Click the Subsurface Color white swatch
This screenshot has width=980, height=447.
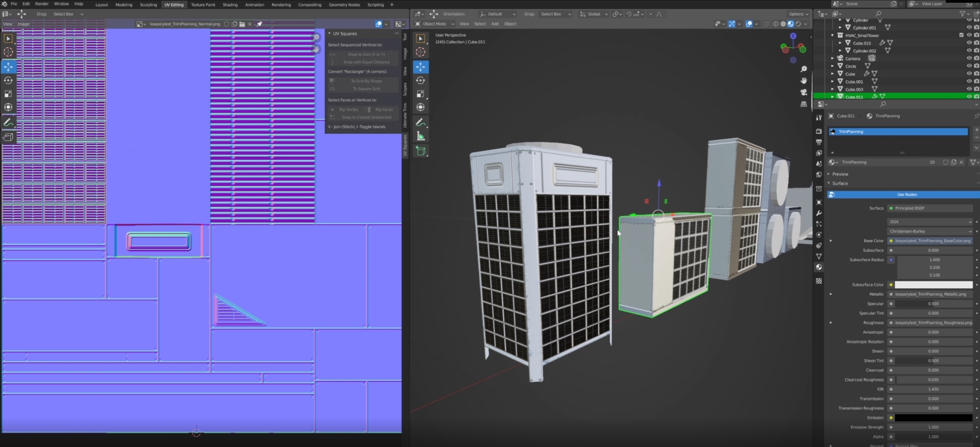click(933, 284)
